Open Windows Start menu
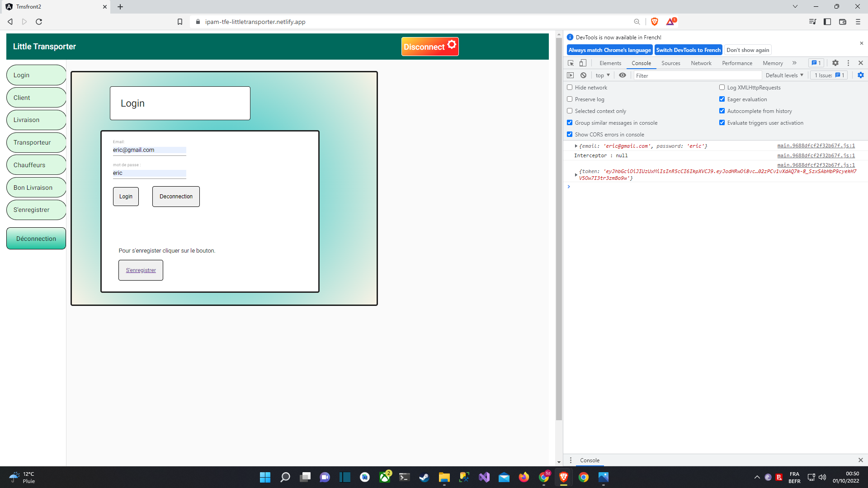Image resolution: width=868 pixels, height=488 pixels. pyautogui.click(x=265, y=477)
